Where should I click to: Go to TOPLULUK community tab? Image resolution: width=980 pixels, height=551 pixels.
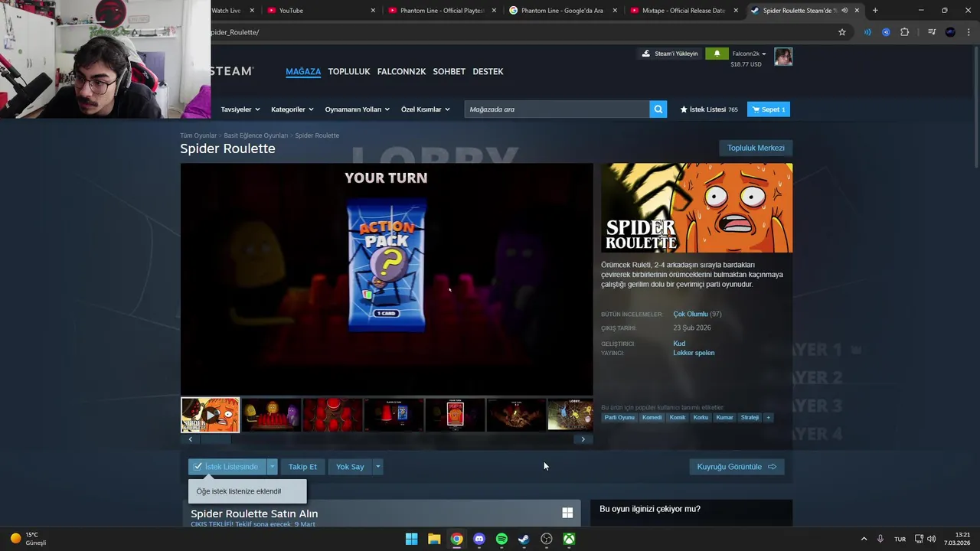click(x=349, y=71)
